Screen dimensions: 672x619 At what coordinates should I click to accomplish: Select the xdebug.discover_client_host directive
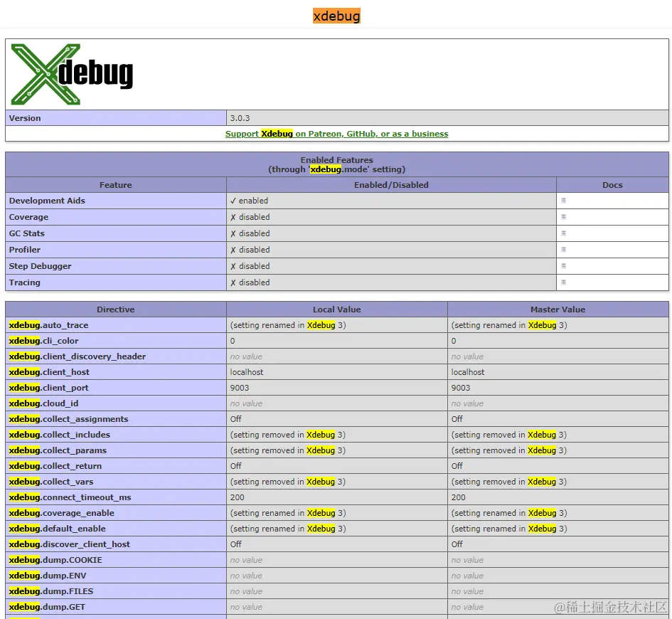point(70,544)
